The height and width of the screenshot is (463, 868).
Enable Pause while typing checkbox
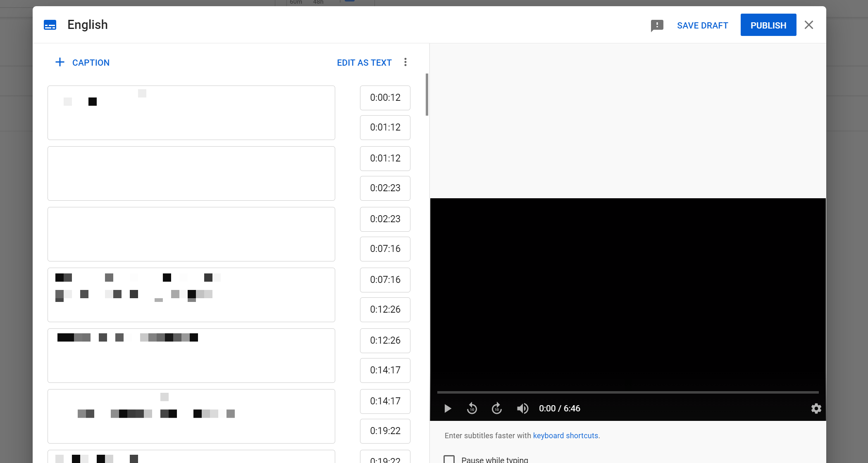pyautogui.click(x=450, y=459)
